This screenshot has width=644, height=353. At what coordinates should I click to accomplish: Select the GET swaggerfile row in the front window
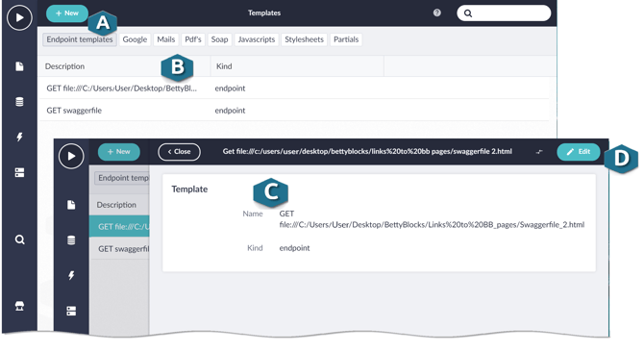pyautogui.click(x=119, y=248)
